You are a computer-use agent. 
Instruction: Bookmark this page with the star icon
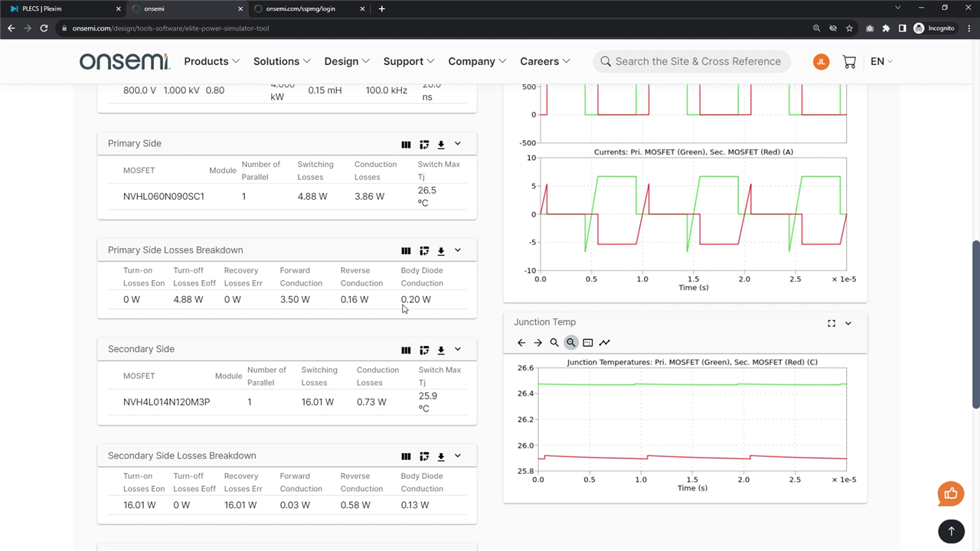pos(849,28)
